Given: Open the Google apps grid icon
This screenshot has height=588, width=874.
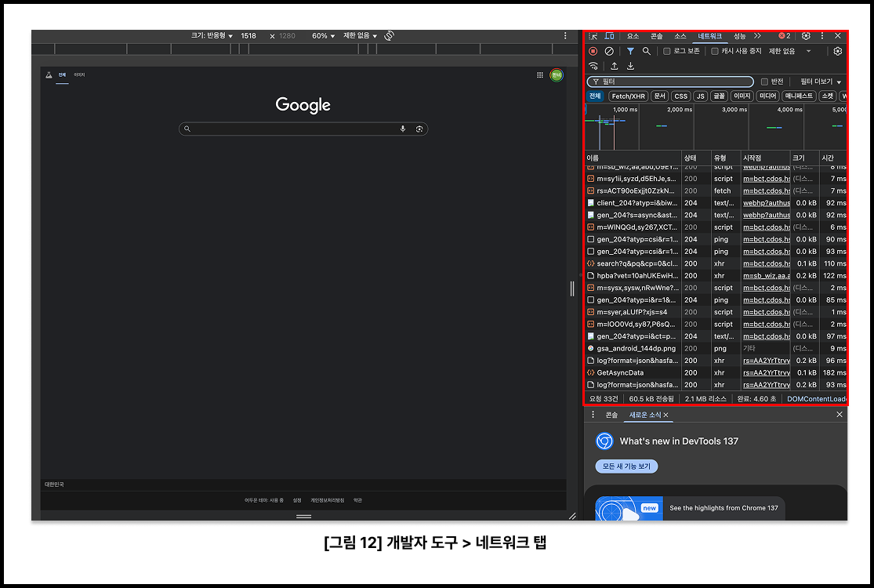Looking at the screenshot, I should point(539,74).
